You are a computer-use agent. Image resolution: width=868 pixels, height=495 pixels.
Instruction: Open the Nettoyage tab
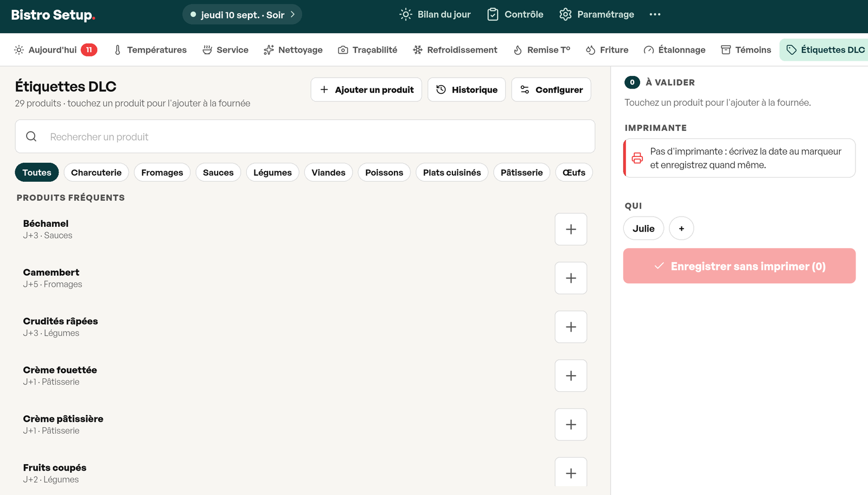click(x=293, y=50)
